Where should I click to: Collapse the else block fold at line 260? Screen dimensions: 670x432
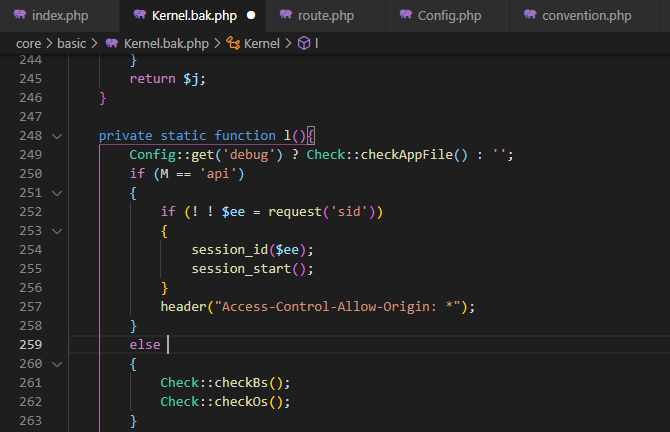[x=57, y=364]
